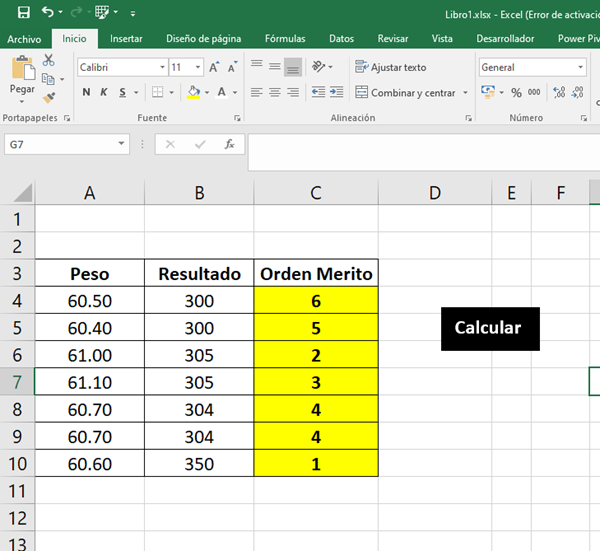Click the middle align icon
600x551 pixels.
[275, 67]
